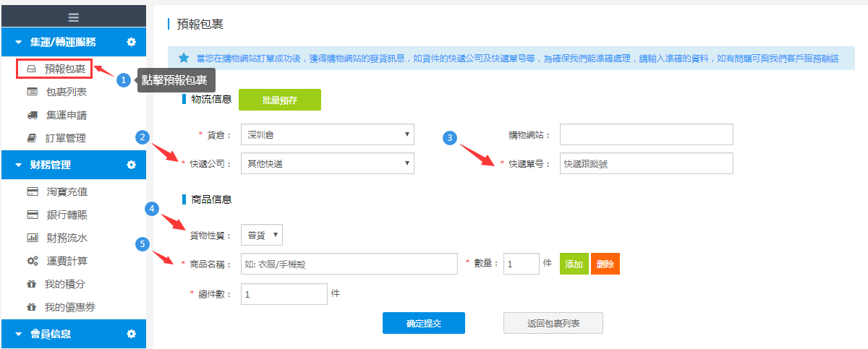
Task: Click the truck icon next to 集運申請
Action: (x=33, y=115)
